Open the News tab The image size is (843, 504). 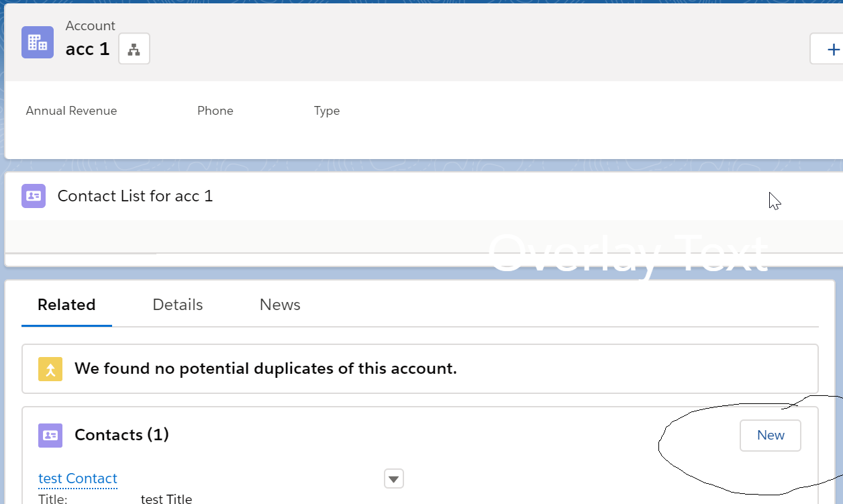[x=280, y=305]
